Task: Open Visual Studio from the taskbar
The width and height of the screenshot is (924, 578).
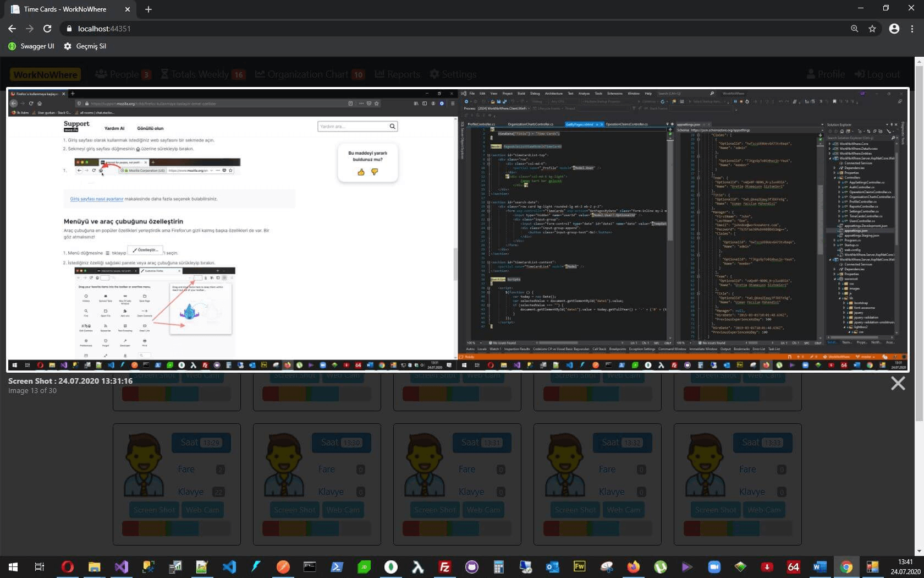Action: coord(122,566)
